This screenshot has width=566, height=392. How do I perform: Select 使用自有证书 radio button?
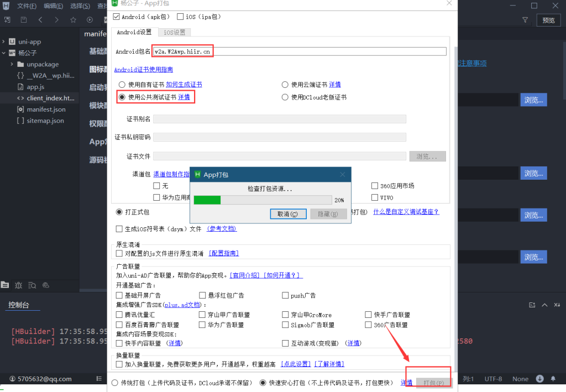(x=122, y=85)
